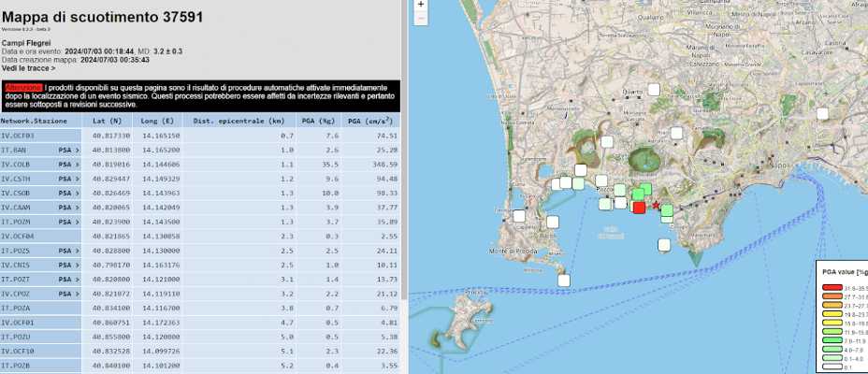Click the Dist. epicentrale (km) column header
Image resolution: width=868 pixels, height=374 pixels.
point(239,121)
